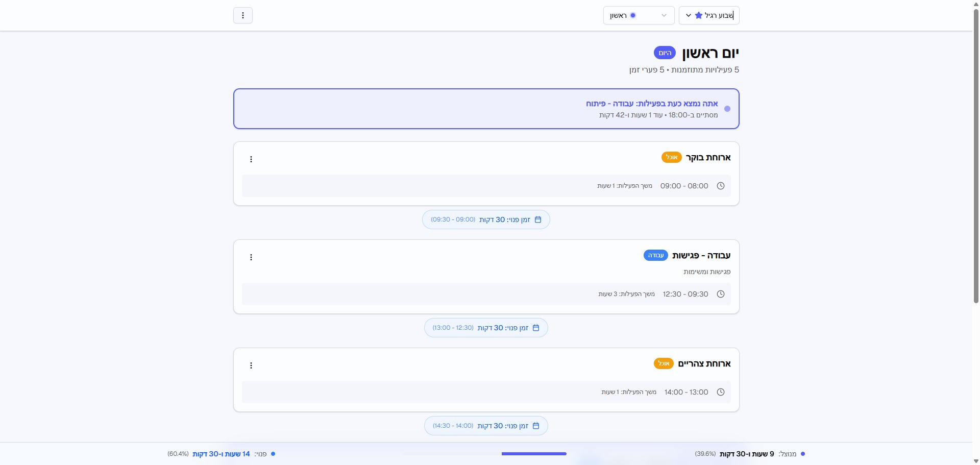Click the פגישות ומשימות description text

[707, 272]
